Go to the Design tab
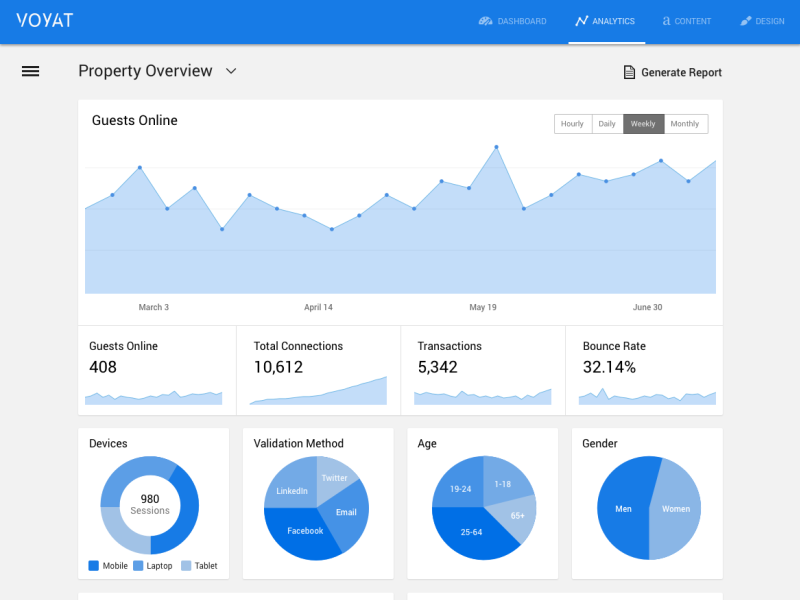 tap(762, 21)
